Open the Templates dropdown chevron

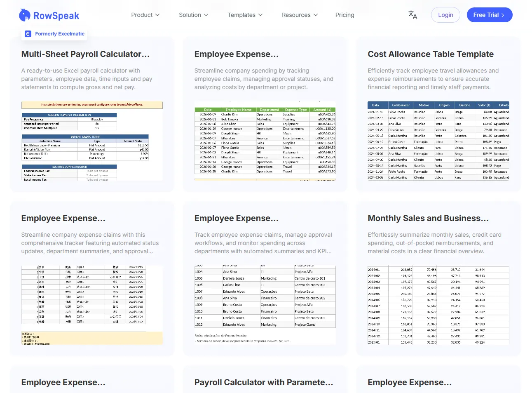click(x=260, y=15)
